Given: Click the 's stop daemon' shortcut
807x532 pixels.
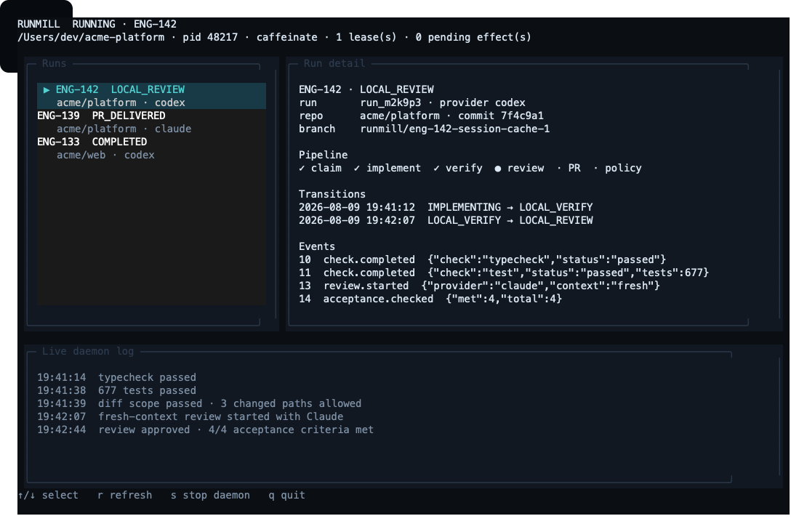Looking at the screenshot, I should pos(210,495).
